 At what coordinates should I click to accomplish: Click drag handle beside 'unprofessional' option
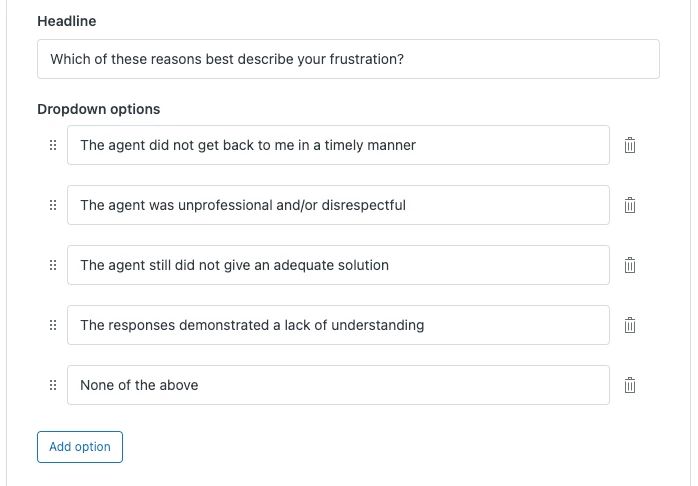coord(53,205)
